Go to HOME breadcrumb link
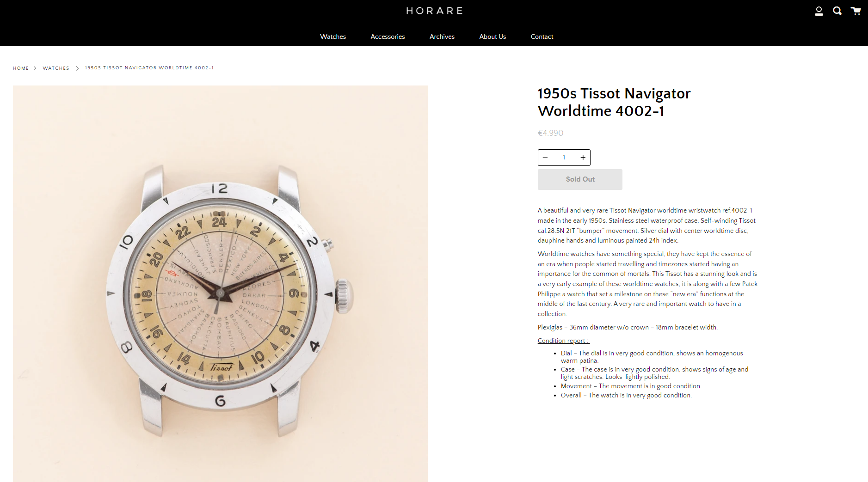Image resolution: width=868 pixels, height=482 pixels. [21, 68]
